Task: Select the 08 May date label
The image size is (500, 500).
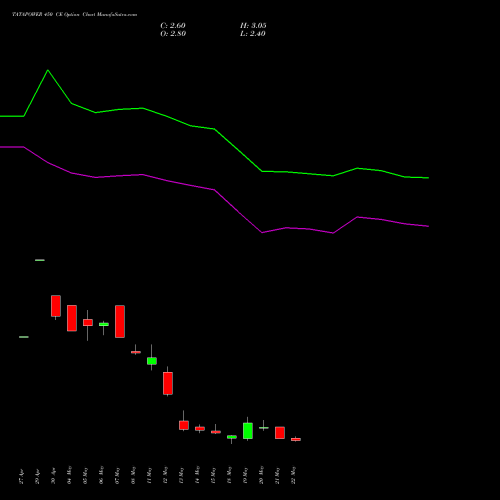Action: pos(133,476)
